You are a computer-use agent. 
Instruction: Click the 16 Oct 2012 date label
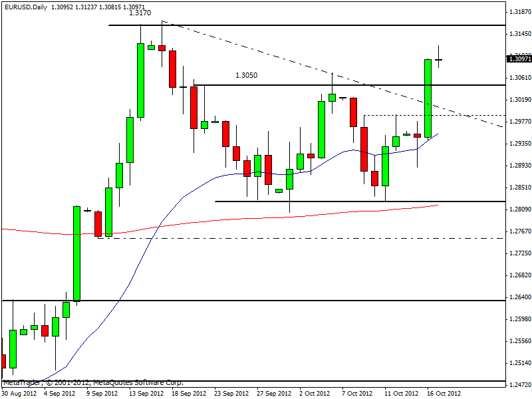[442, 393]
